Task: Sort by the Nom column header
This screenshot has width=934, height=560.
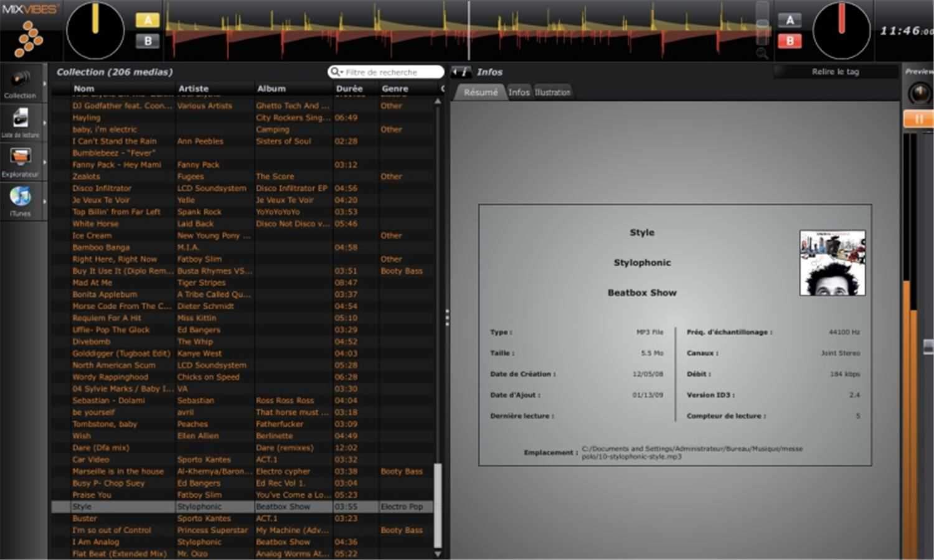Action: 84,88
